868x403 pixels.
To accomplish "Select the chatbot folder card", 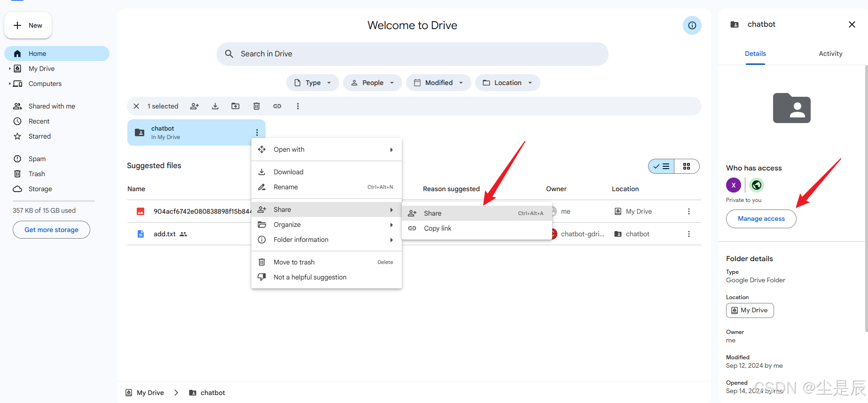I will click(x=196, y=132).
